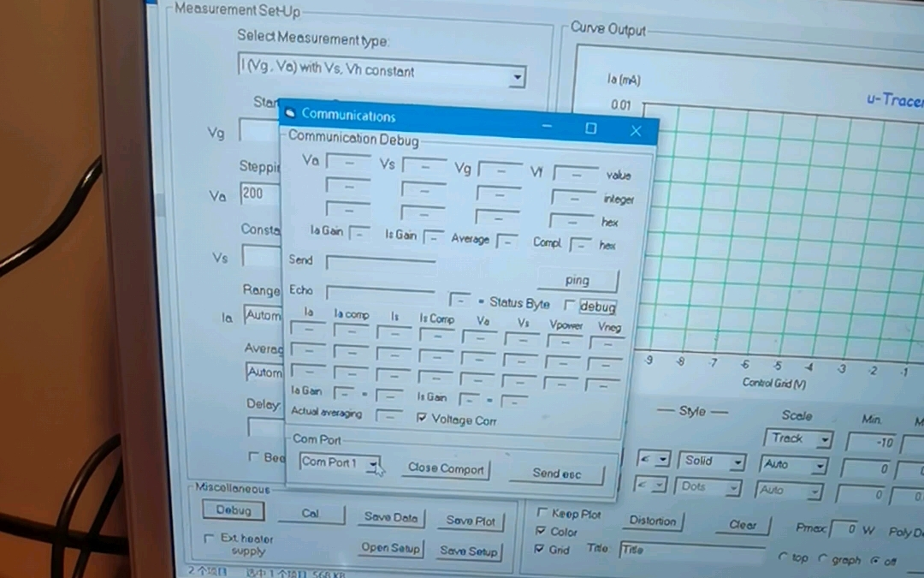Open the Solid line style dropdown
Image resolution: width=924 pixels, height=578 pixels.
(737, 461)
